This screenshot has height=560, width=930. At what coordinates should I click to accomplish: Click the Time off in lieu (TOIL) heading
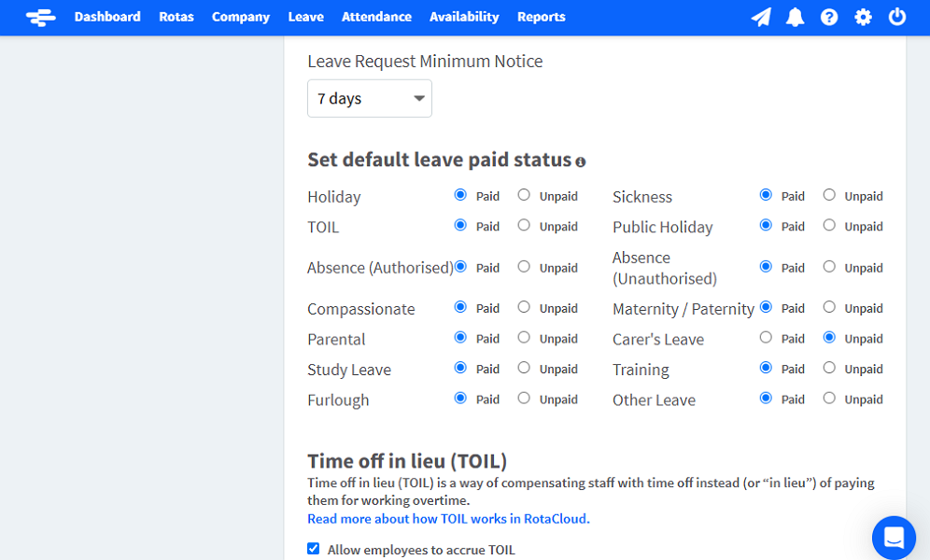[407, 461]
